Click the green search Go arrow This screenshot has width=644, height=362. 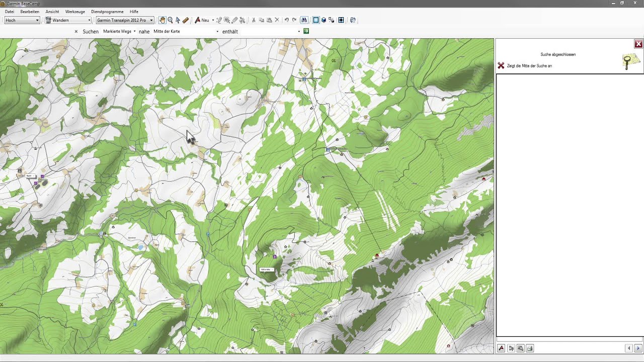click(306, 31)
